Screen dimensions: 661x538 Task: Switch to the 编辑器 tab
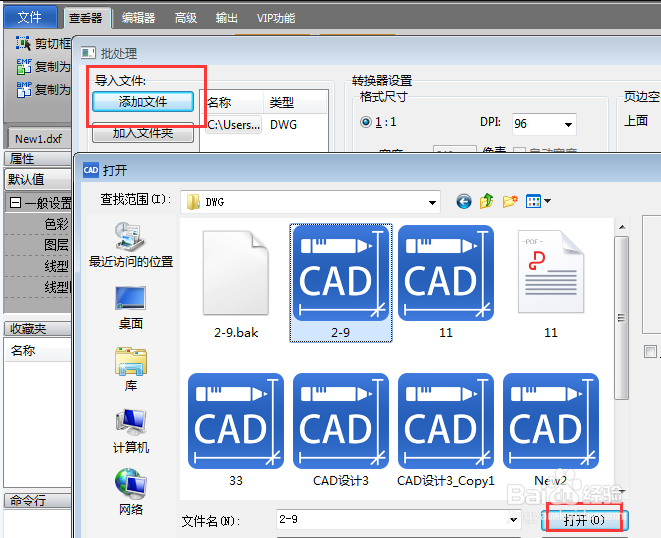(139, 18)
